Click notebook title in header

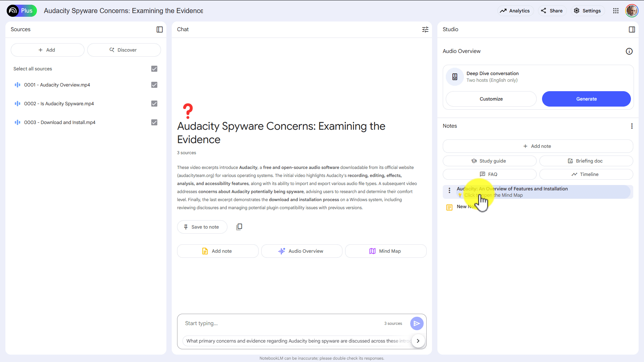[123, 11]
